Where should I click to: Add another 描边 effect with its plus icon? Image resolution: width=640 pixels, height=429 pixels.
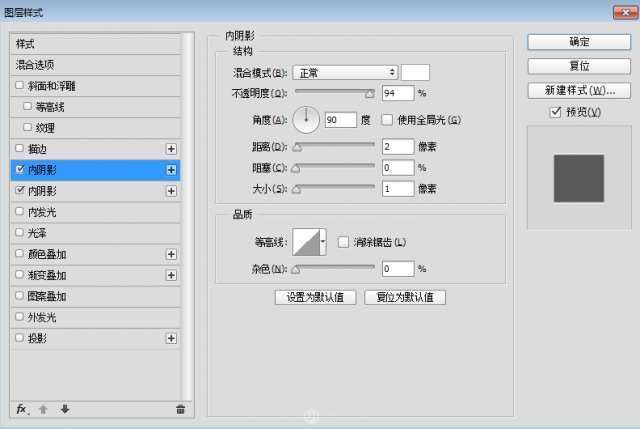click(171, 149)
